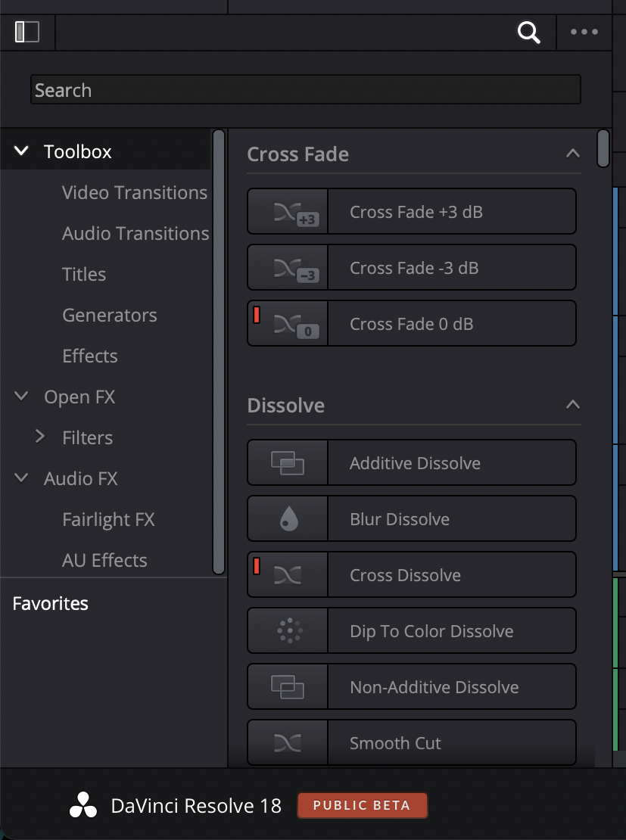Select AU Effects category
The width and height of the screenshot is (626, 840).
coord(104,560)
